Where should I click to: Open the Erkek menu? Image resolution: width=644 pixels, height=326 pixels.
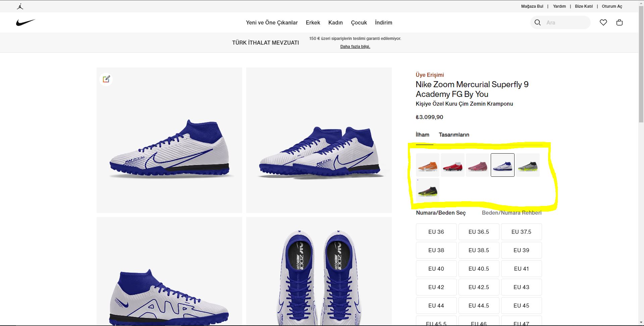[x=313, y=22]
